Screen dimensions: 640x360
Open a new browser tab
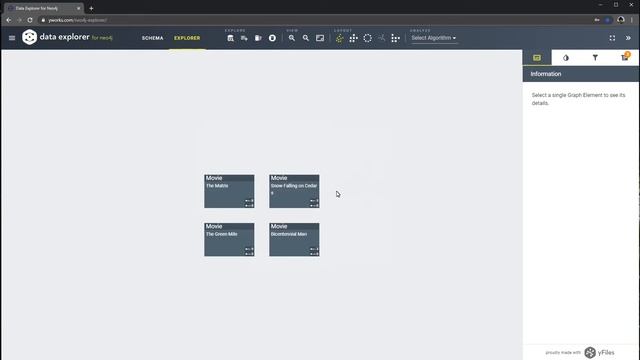(91, 8)
